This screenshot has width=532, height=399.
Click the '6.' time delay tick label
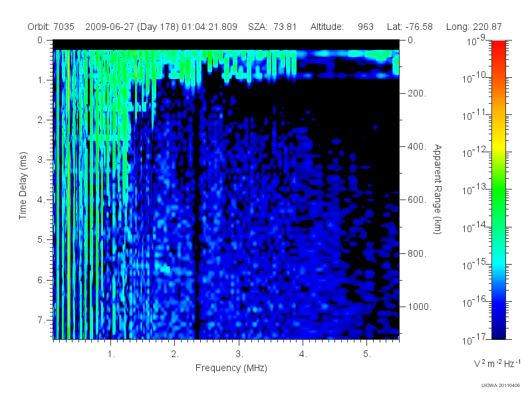pyautogui.click(x=41, y=280)
